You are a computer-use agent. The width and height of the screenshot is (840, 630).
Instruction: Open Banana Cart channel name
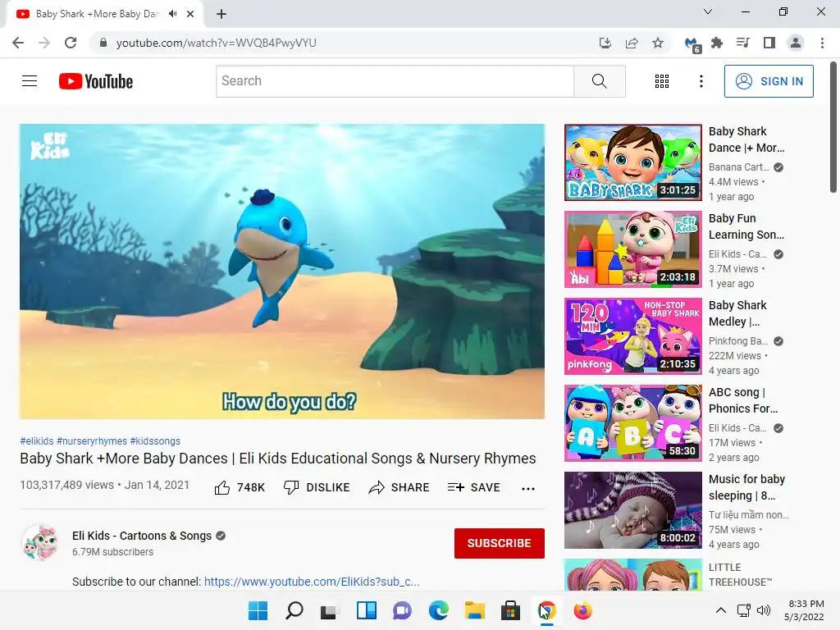pyautogui.click(x=739, y=167)
